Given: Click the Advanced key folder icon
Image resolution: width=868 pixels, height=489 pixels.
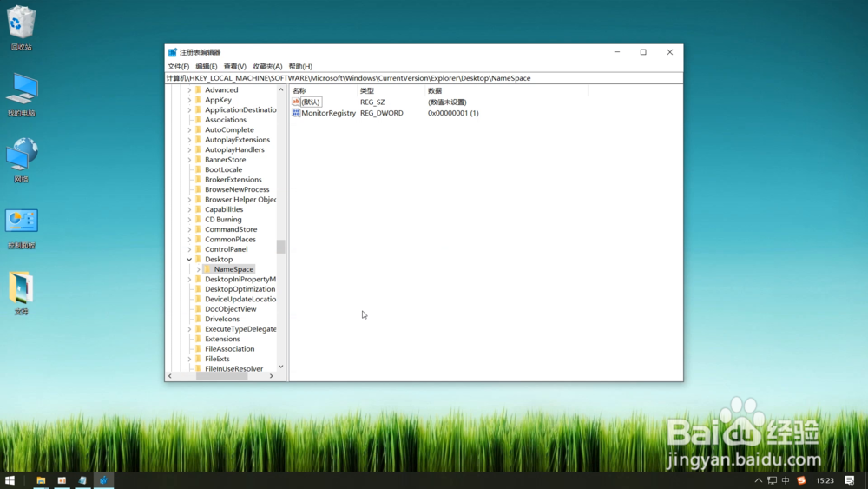Looking at the screenshot, I should coord(198,89).
